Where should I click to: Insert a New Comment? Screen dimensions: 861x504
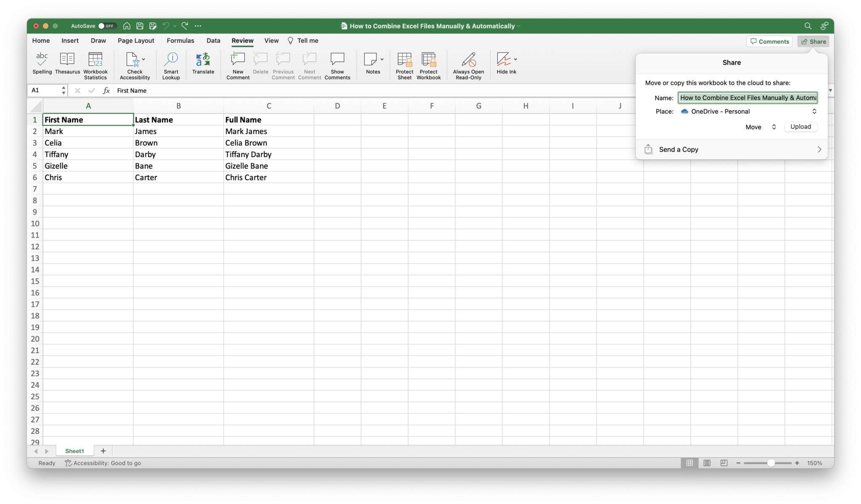237,64
